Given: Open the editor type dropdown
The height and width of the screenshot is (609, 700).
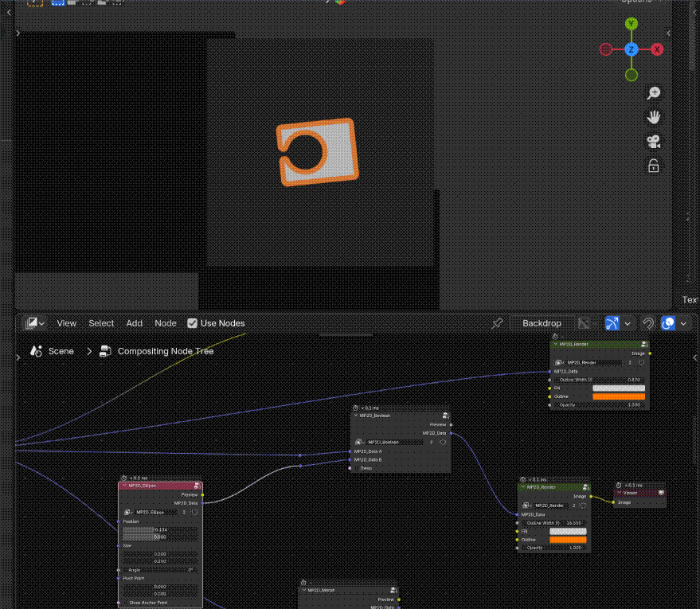Looking at the screenshot, I should tap(35, 323).
